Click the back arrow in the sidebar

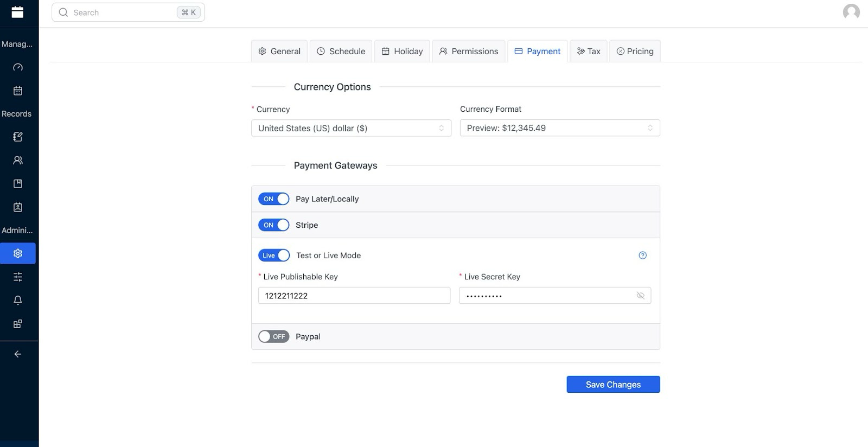pyautogui.click(x=18, y=354)
